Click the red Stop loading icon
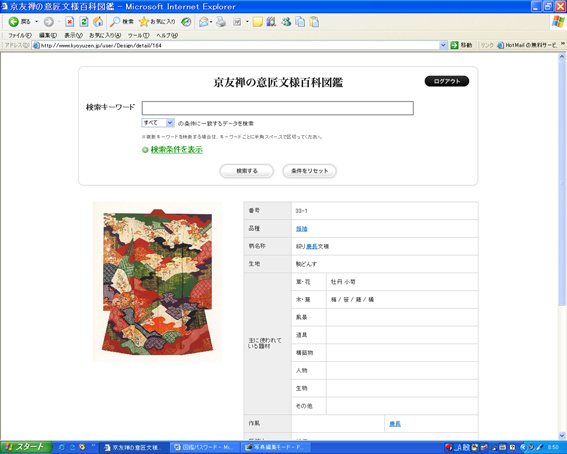This screenshot has height=454, width=567. [69, 22]
